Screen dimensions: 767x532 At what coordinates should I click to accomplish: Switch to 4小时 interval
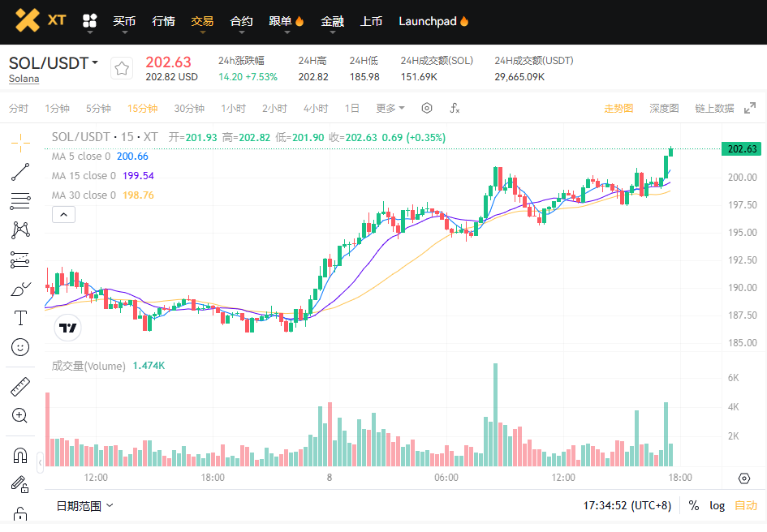316,108
